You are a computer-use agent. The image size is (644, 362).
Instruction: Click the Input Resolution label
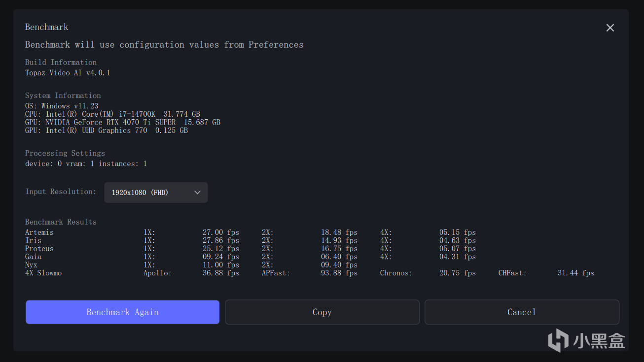61,192
